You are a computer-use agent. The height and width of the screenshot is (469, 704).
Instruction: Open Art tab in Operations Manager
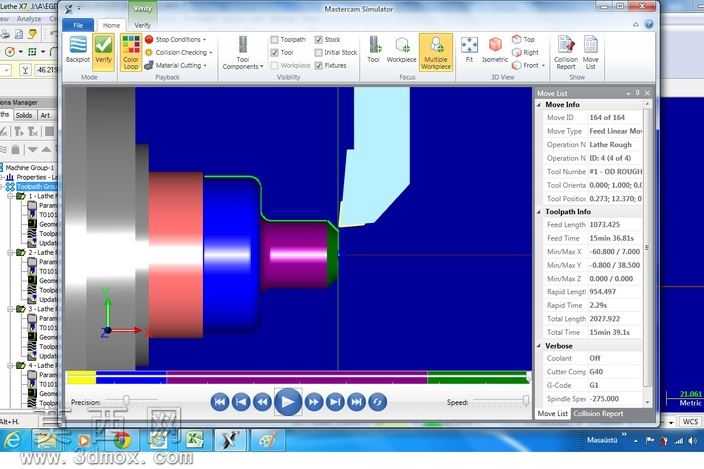click(x=45, y=115)
